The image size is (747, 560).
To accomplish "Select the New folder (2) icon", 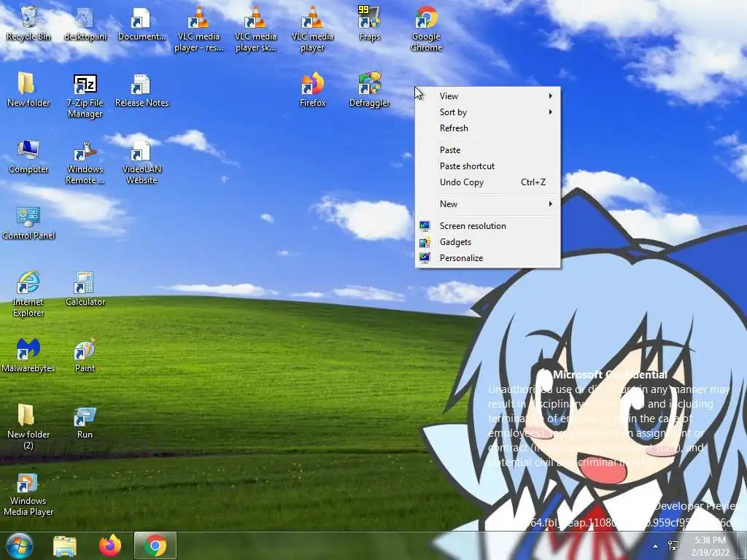I will [28, 427].
